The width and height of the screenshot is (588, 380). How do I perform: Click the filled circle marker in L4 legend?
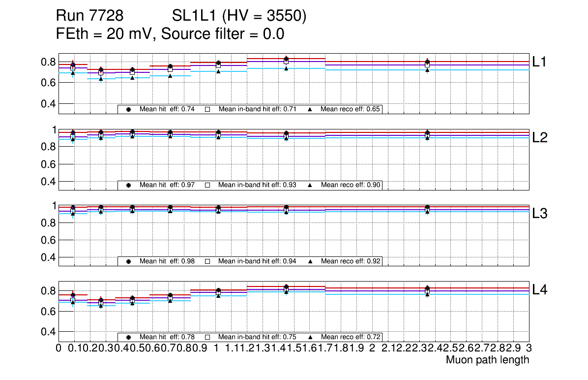[128, 337]
